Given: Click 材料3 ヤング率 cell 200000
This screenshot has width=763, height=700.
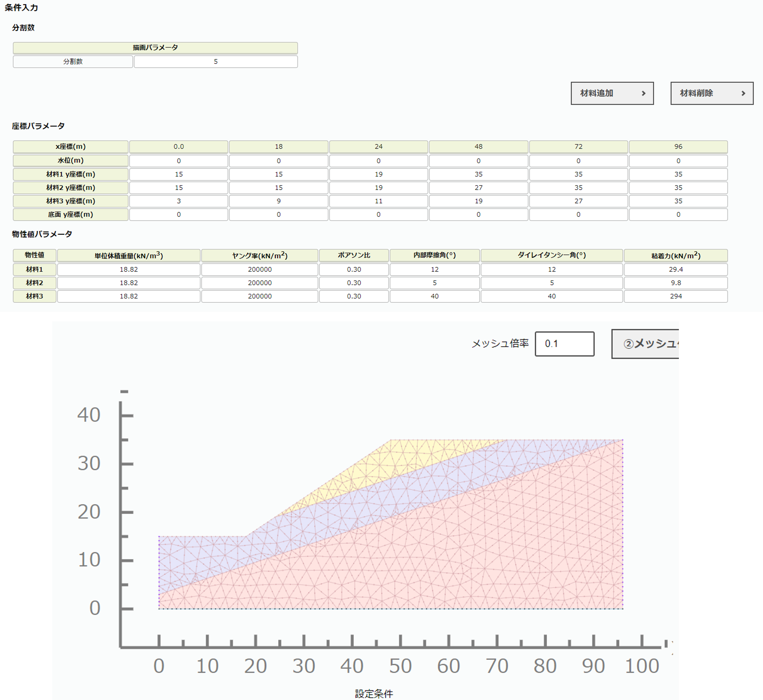Looking at the screenshot, I should pyautogui.click(x=260, y=296).
